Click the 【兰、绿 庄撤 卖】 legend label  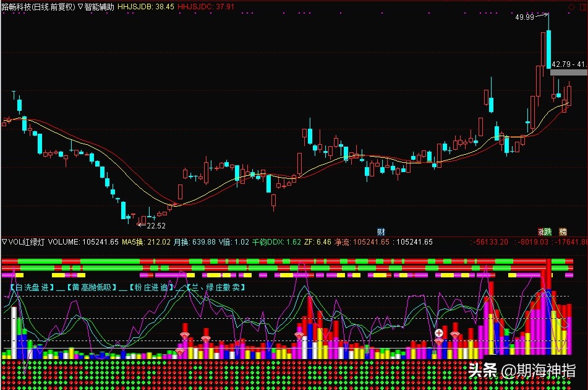216,287
